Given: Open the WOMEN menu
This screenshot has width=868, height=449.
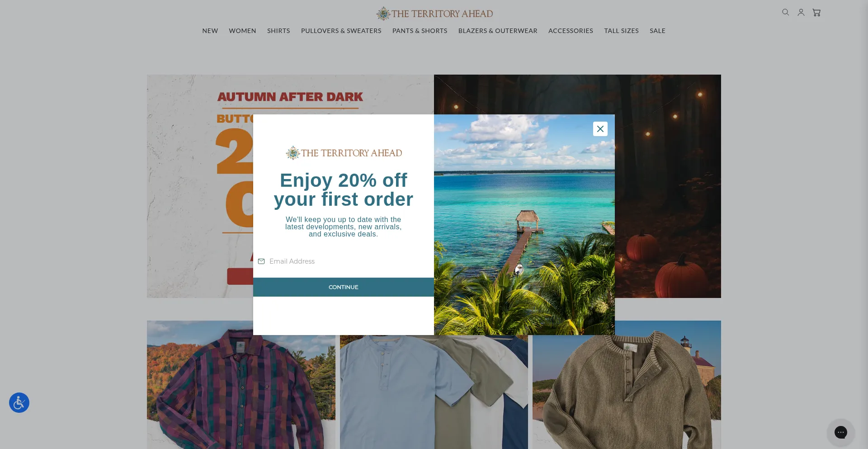Looking at the screenshot, I should (242, 31).
